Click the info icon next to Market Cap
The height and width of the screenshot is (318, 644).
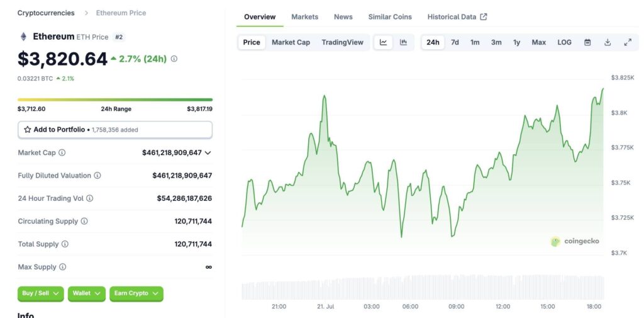[x=62, y=152]
